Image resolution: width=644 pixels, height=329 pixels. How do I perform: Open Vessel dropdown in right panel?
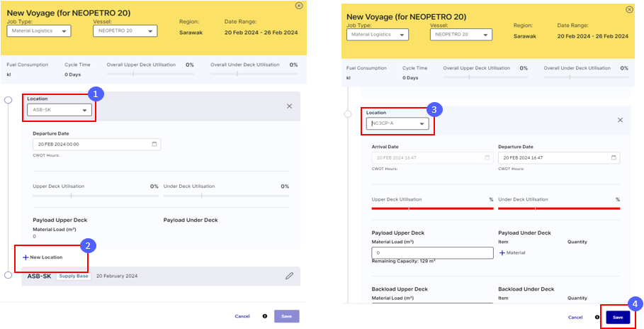pos(461,35)
